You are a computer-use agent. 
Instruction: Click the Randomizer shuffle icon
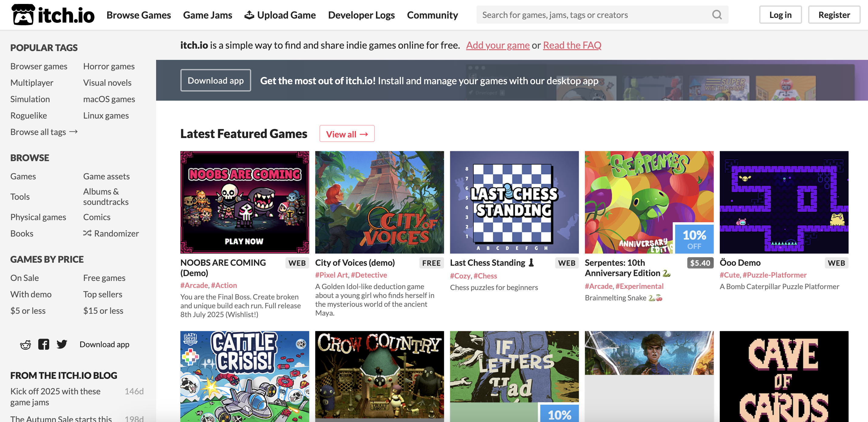[87, 233]
